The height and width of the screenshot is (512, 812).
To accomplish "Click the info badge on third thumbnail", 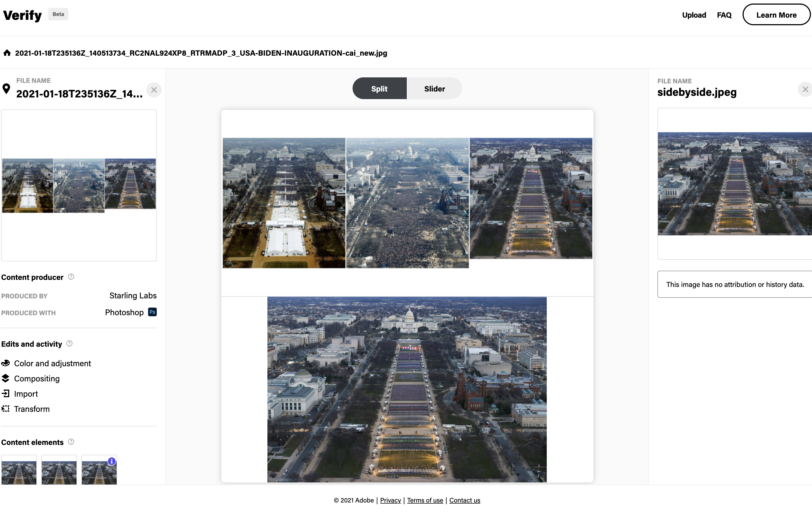I will point(112,462).
